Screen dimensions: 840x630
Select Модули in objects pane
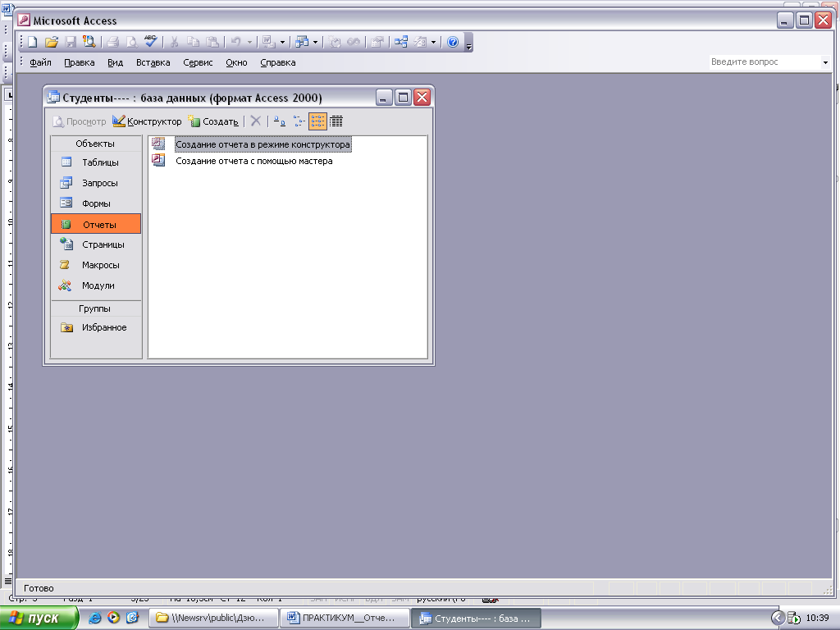click(x=96, y=285)
